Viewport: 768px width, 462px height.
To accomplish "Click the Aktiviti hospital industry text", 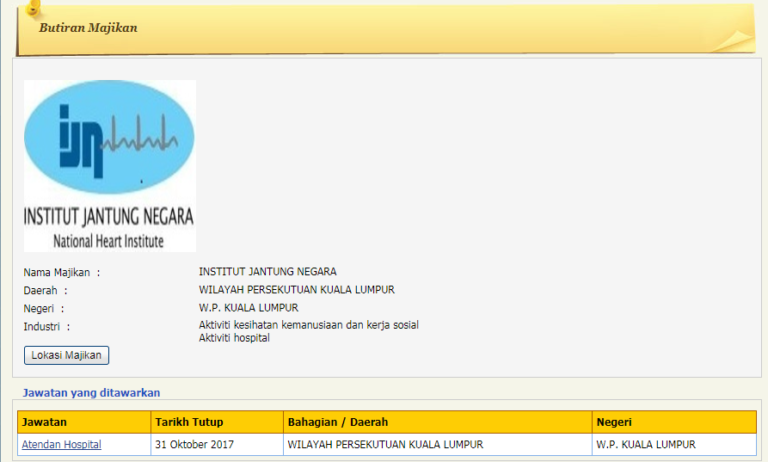I will click(x=234, y=338).
